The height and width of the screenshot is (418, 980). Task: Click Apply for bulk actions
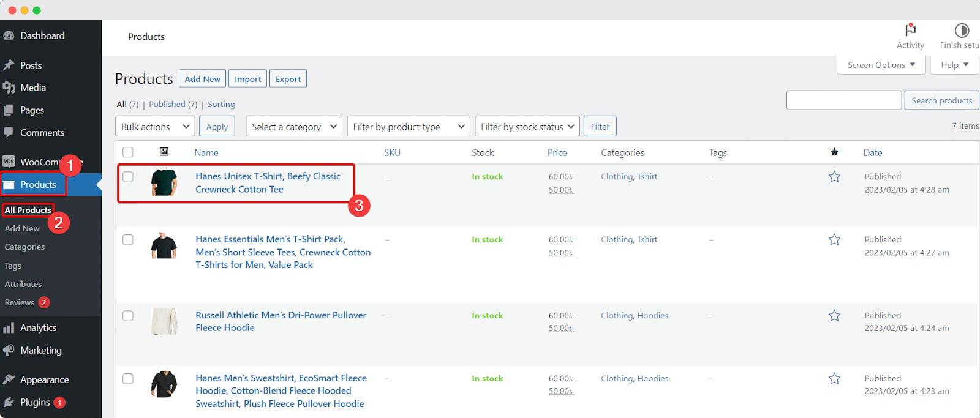click(x=217, y=127)
